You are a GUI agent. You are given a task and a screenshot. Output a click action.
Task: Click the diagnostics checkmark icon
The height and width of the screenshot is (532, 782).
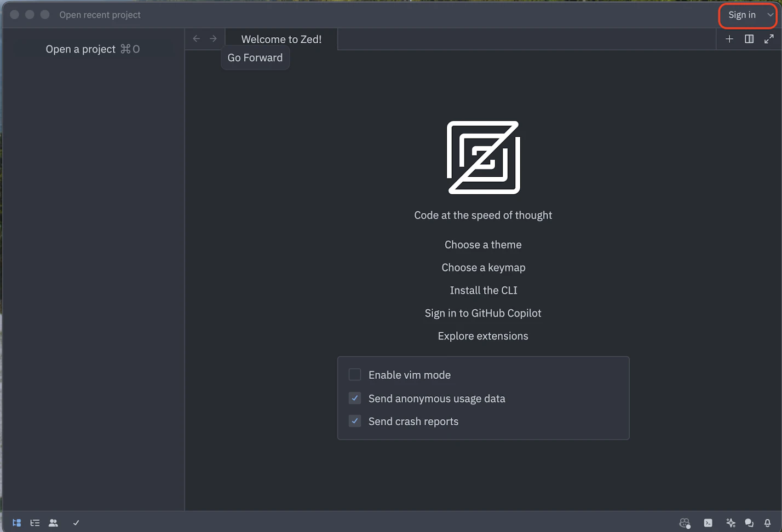coord(76,523)
